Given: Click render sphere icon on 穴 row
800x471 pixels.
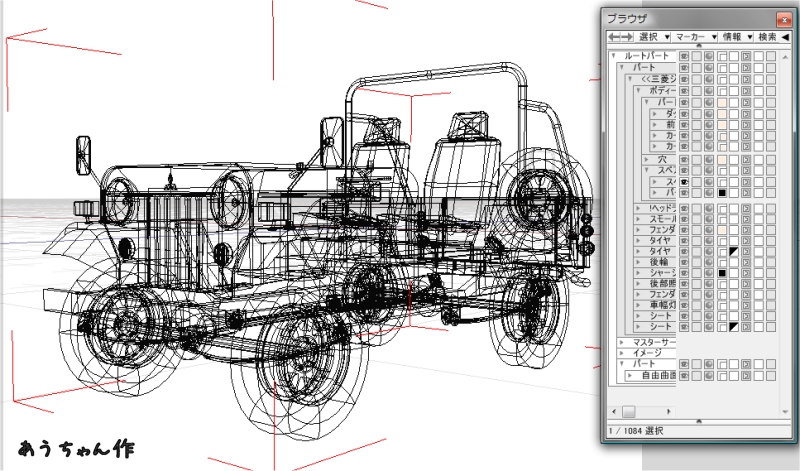Looking at the screenshot, I should (709, 160).
